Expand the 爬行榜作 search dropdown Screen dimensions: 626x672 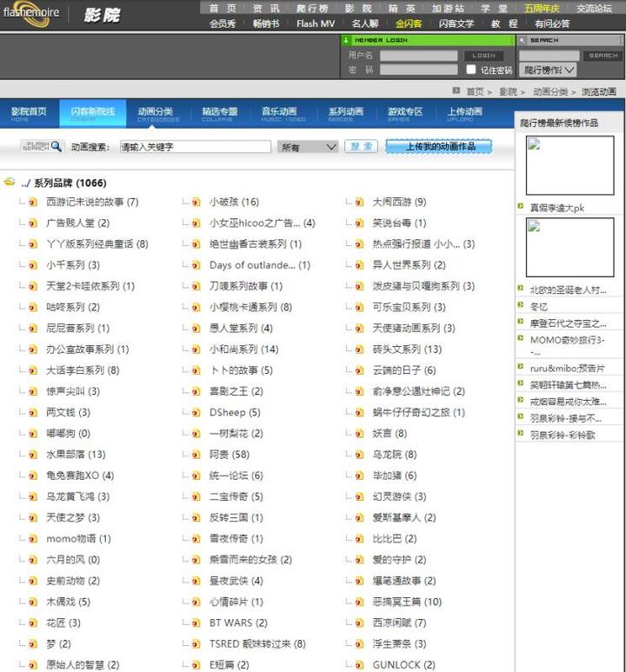pos(549,70)
